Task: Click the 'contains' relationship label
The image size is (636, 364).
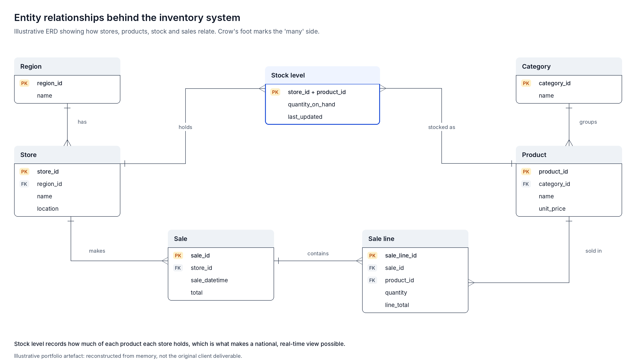Action: [318, 254]
